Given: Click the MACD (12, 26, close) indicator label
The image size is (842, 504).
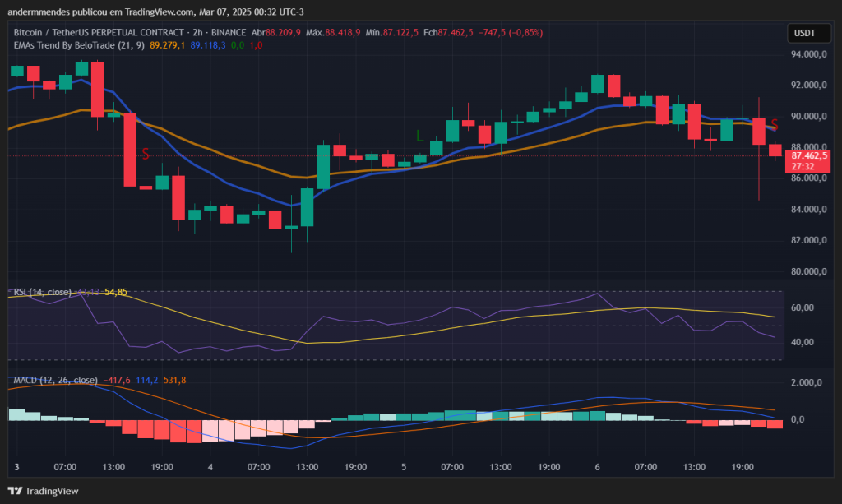Looking at the screenshot, I should tap(55, 380).
